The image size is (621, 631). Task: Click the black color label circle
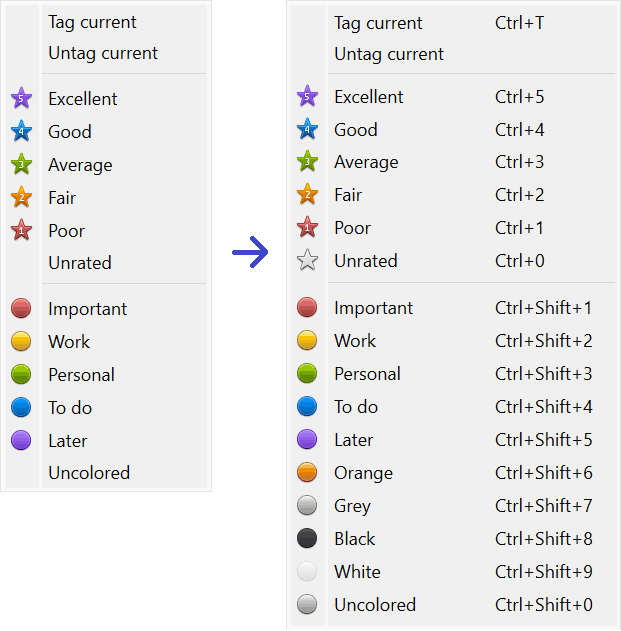tap(307, 539)
